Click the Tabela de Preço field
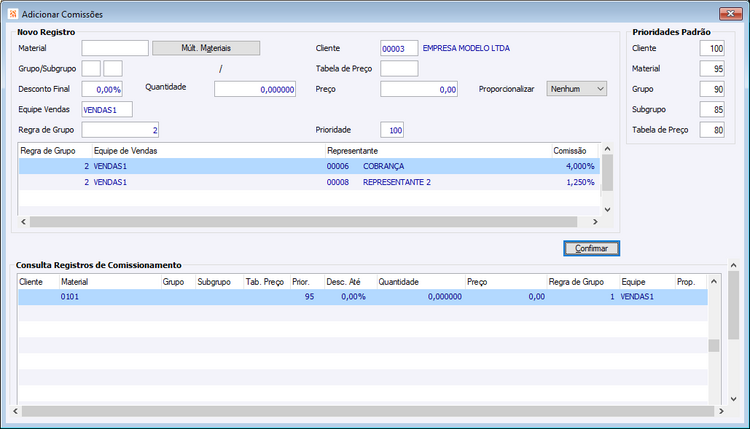This screenshot has width=750, height=429. [x=399, y=68]
